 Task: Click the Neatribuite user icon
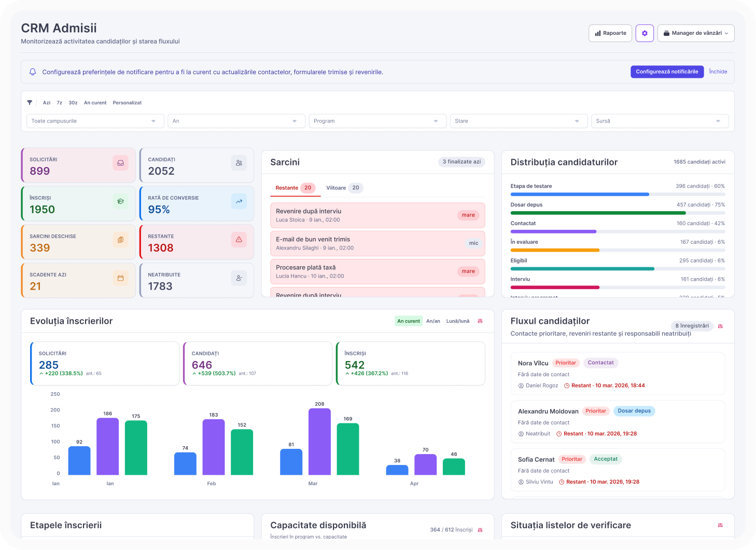pos(239,278)
